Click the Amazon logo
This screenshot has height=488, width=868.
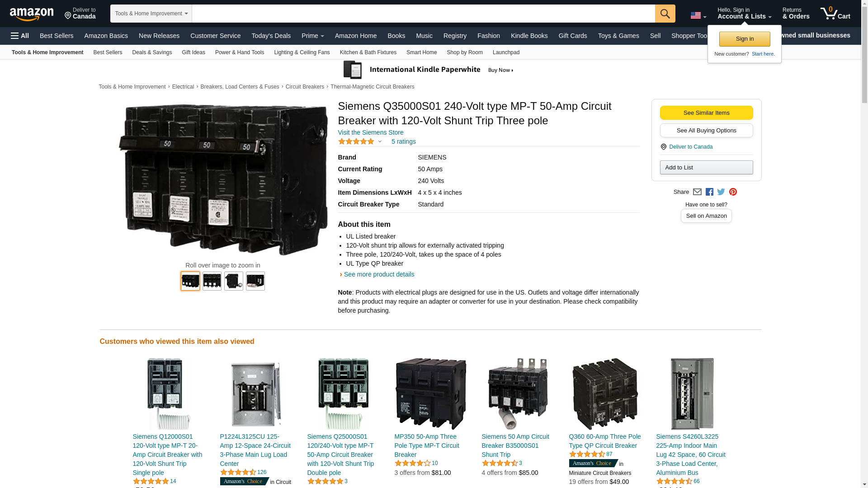tap(32, 14)
